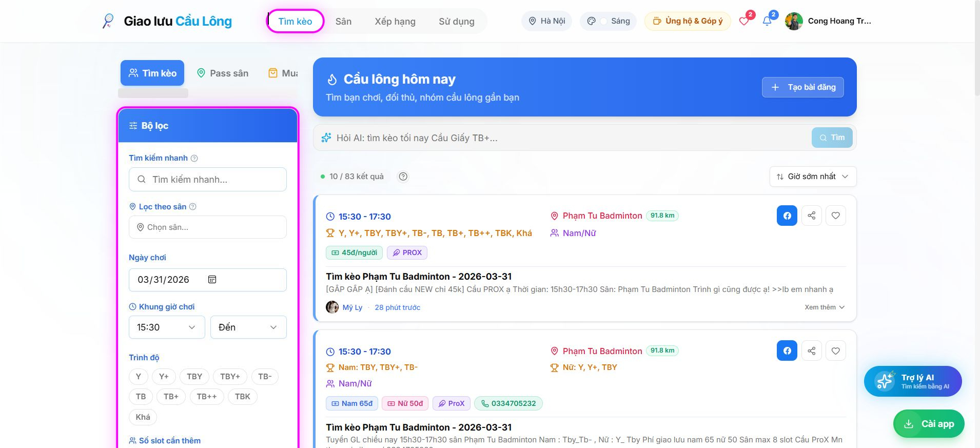Click the AI search Tìm button
The height and width of the screenshot is (448, 980).
tap(832, 138)
